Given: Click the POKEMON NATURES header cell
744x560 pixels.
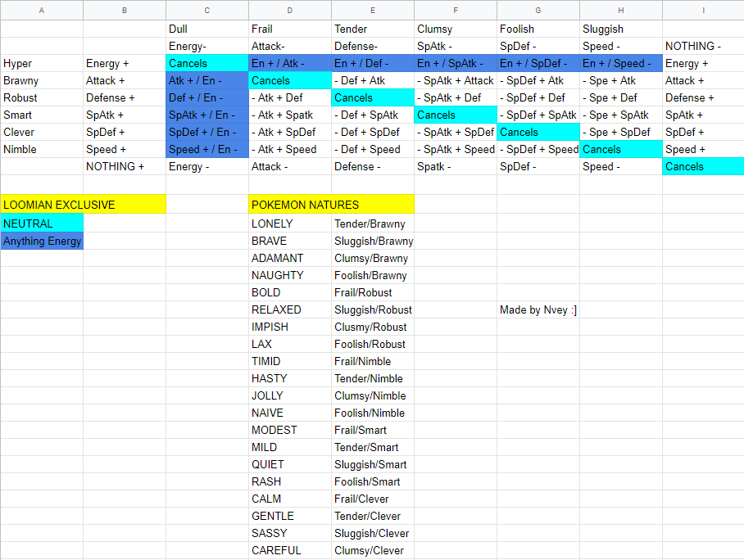Looking at the screenshot, I should 331,205.
